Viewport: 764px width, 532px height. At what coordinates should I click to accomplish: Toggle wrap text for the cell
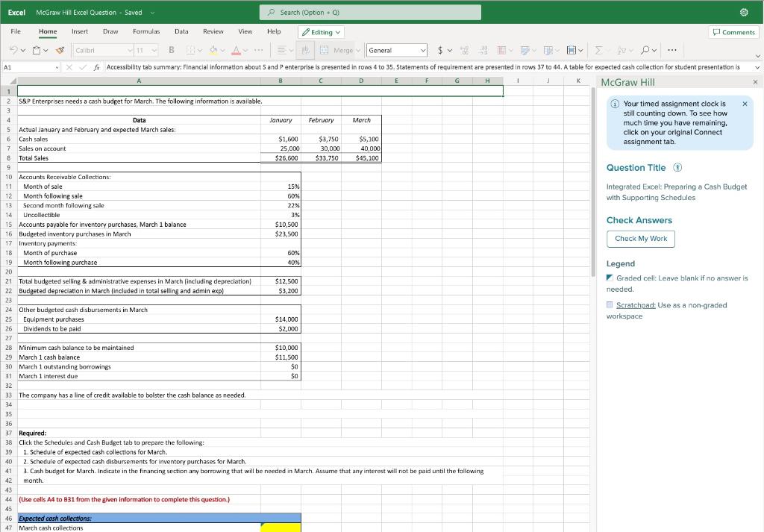305,50
